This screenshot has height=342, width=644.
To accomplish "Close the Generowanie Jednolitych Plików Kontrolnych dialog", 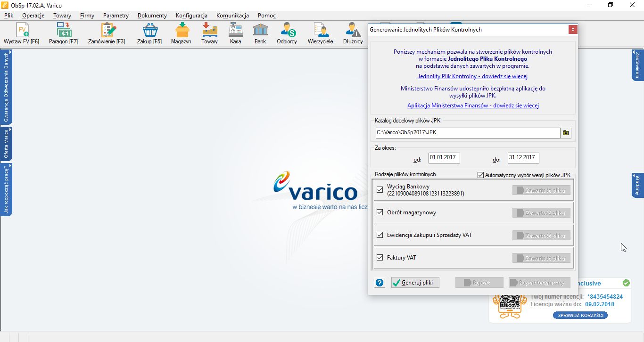I will click(573, 29).
